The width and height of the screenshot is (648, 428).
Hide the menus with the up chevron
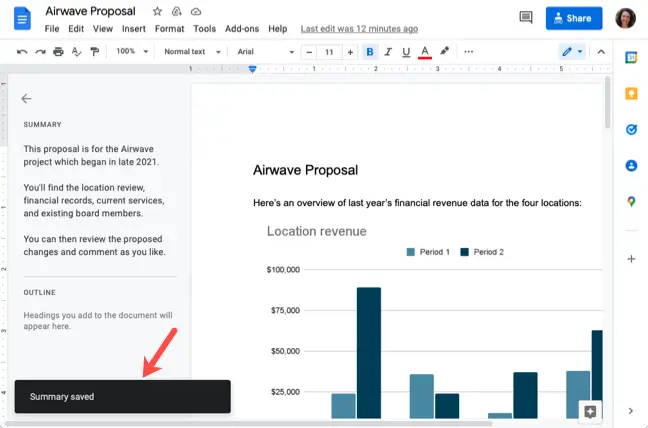pos(601,52)
